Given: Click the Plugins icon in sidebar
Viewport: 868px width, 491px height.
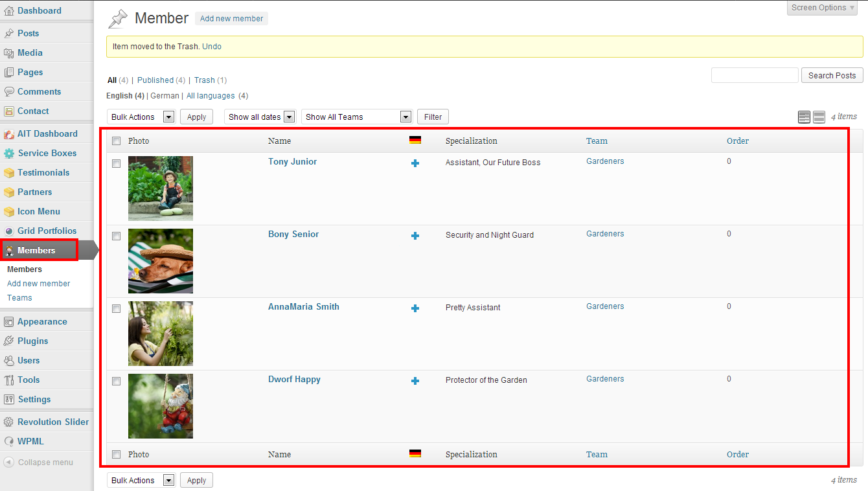Looking at the screenshot, I should [9, 341].
